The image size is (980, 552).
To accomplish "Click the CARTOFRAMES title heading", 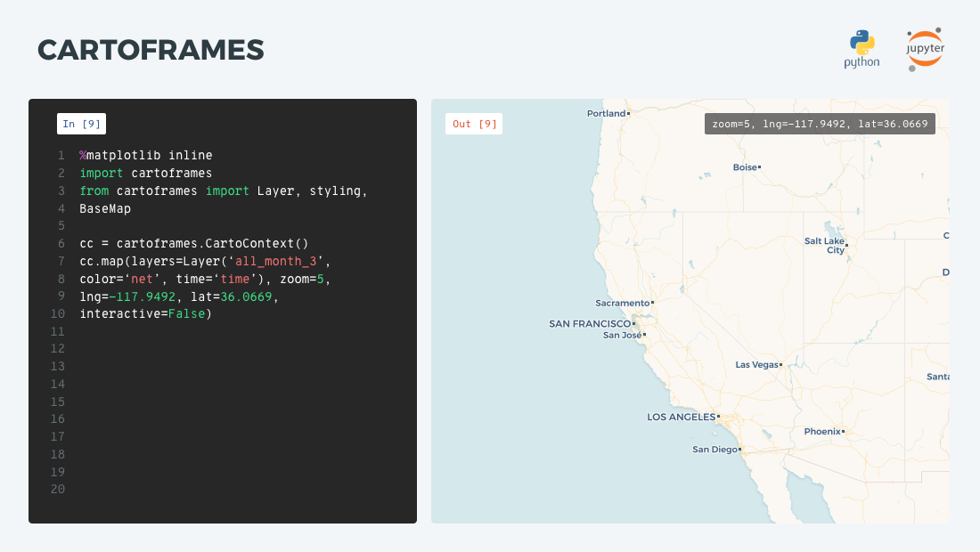I will pyautogui.click(x=151, y=50).
